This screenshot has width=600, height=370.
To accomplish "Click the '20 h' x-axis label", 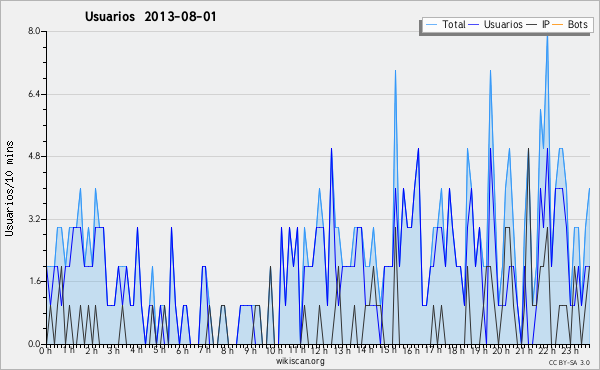I will 501,350.
